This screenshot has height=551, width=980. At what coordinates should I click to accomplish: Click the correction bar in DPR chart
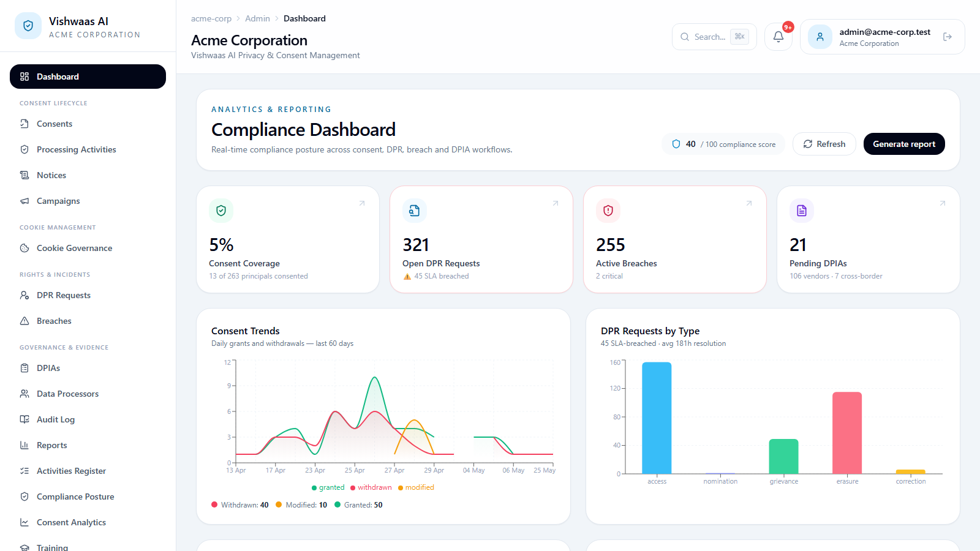[x=911, y=472]
